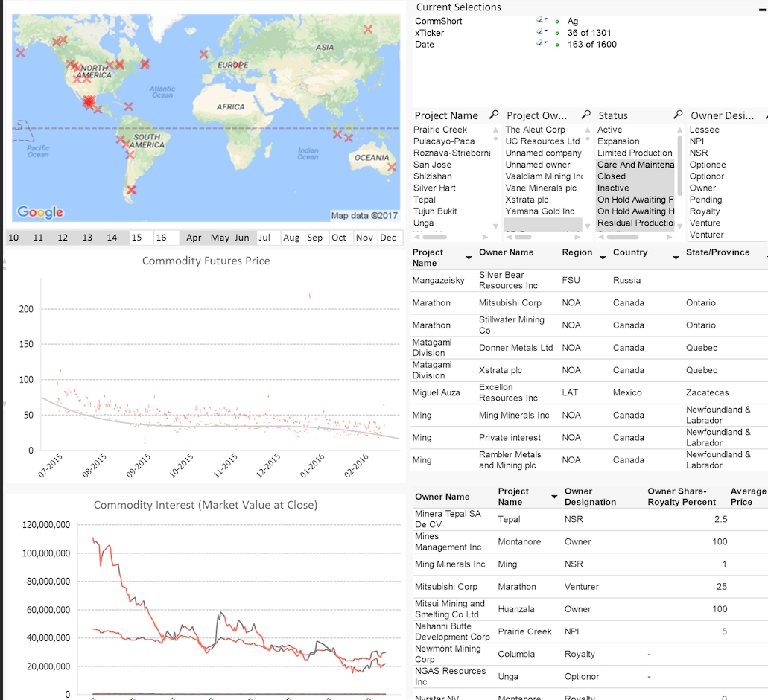
Task: Open Project Name dropdown in lower owner table
Action: click(x=554, y=497)
